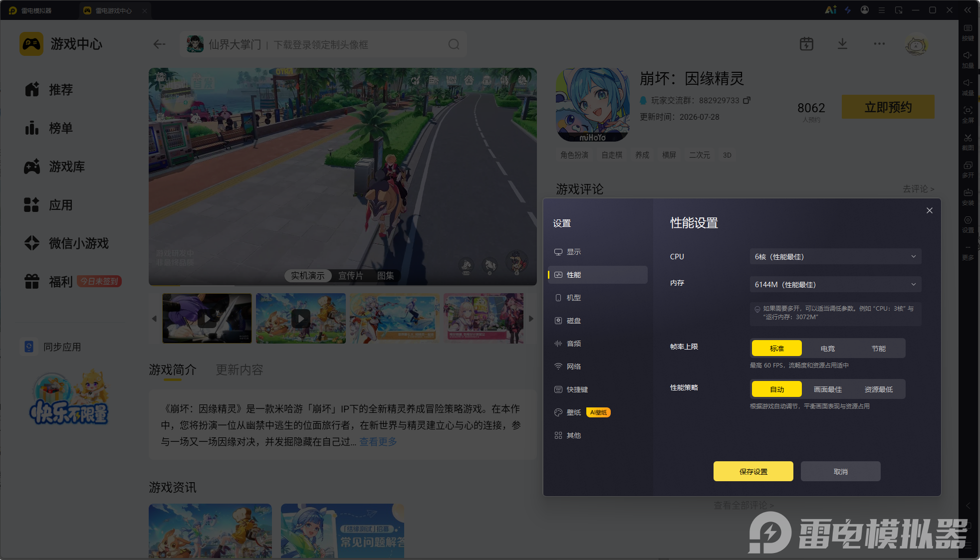The height and width of the screenshot is (560, 980).
Task: Open 磁盘 settings category
Action: tap(598, 321)
